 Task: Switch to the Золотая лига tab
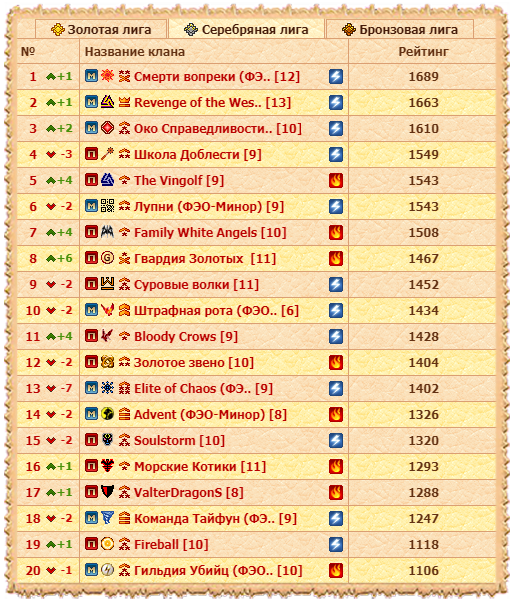coord(101,29)
